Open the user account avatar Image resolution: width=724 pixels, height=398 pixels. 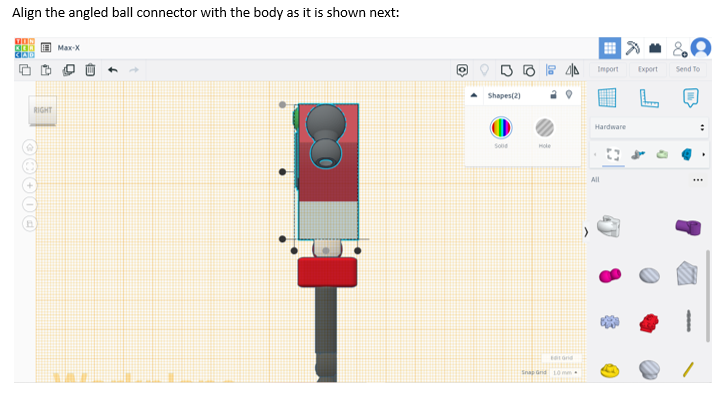click(x=701, y=48)
